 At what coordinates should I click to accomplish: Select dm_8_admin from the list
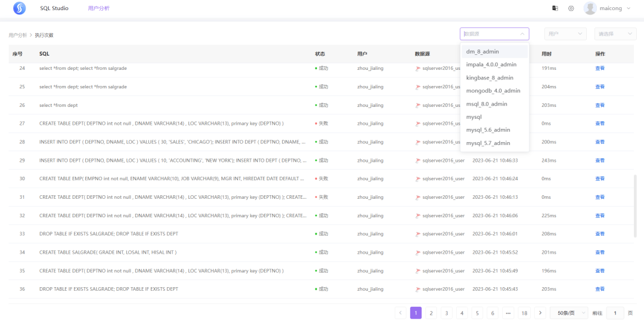[494, 51]
